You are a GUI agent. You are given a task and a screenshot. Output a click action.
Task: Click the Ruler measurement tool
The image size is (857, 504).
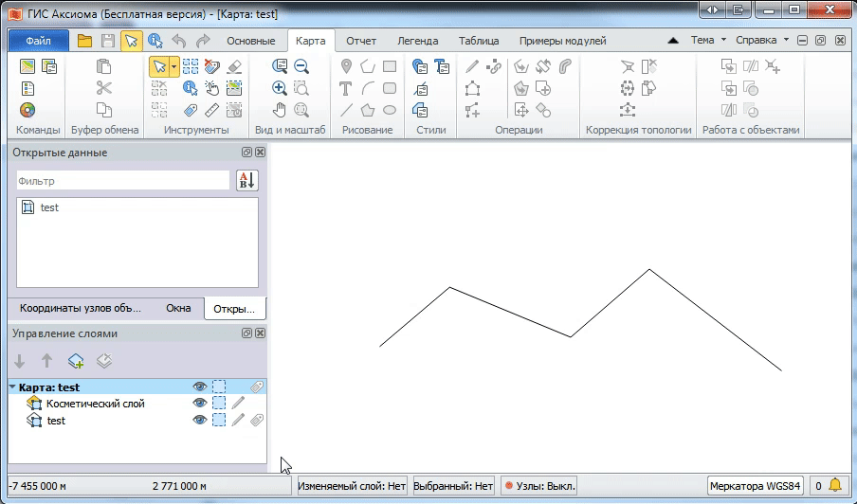[212, 110]
